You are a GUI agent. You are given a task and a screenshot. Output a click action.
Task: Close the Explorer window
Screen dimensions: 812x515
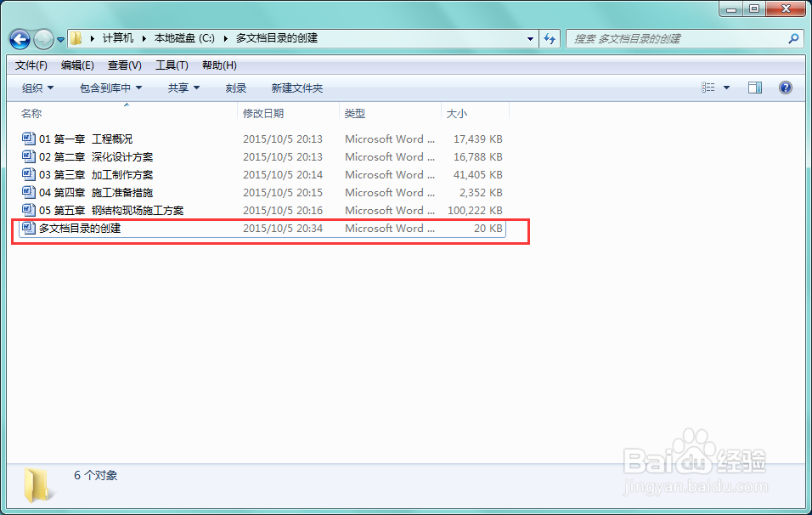pos(786,9)
